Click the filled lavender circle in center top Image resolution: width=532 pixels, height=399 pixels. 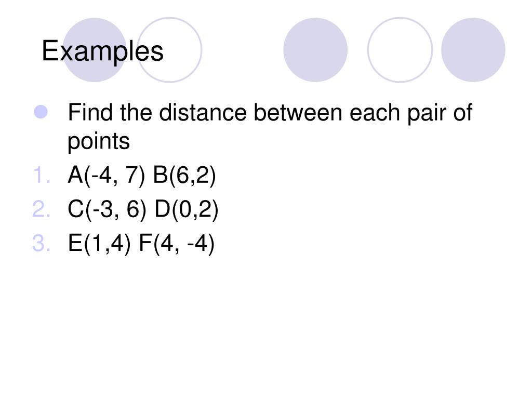point(315,50)
